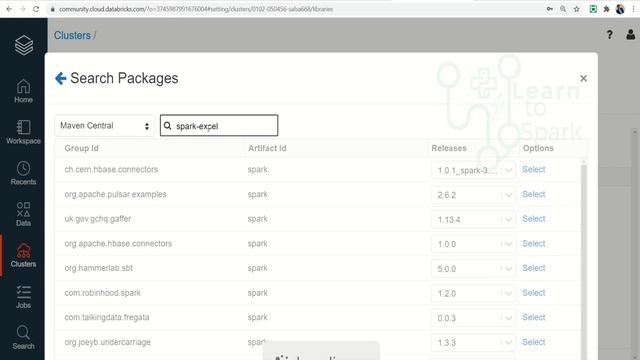The height and width of the screenshot is (360, 640).
Task: Click the results list vertical scrollbar
Action: tap(584, 261)
